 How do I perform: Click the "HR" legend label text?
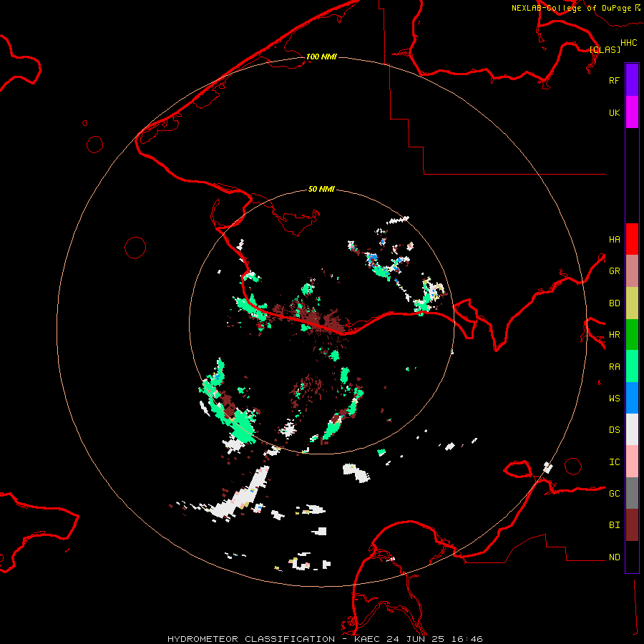(x=614, y=335)
